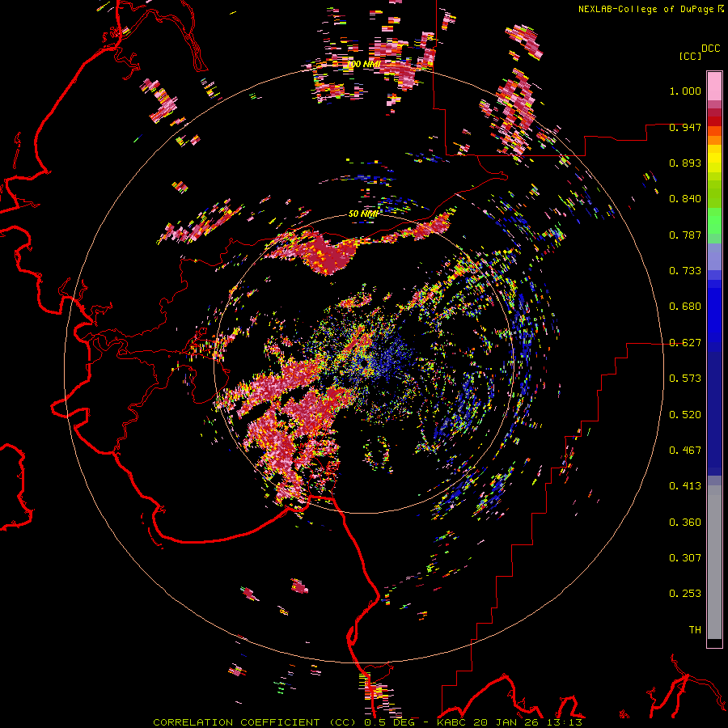This screenshot has width=728, height=728.
Task: Click the 0.947 scale value
Action: click(685, 127)
